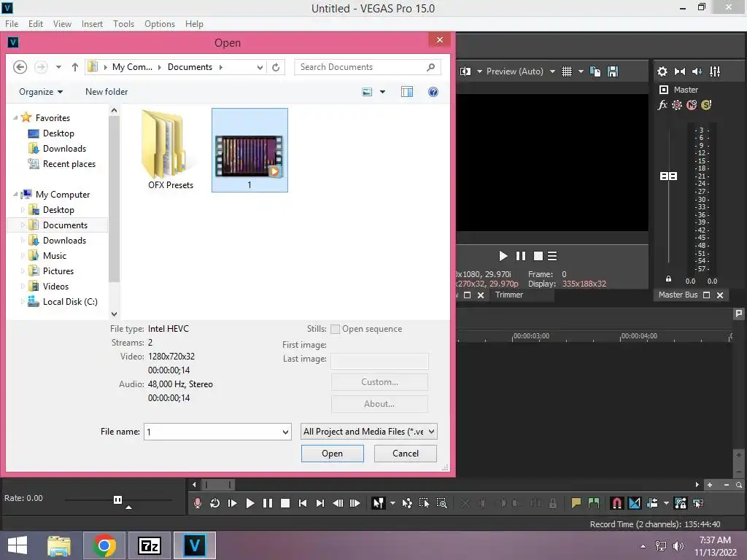Open the File menu
The height and width of the screenshot is (560, 747).
(12, 24)
